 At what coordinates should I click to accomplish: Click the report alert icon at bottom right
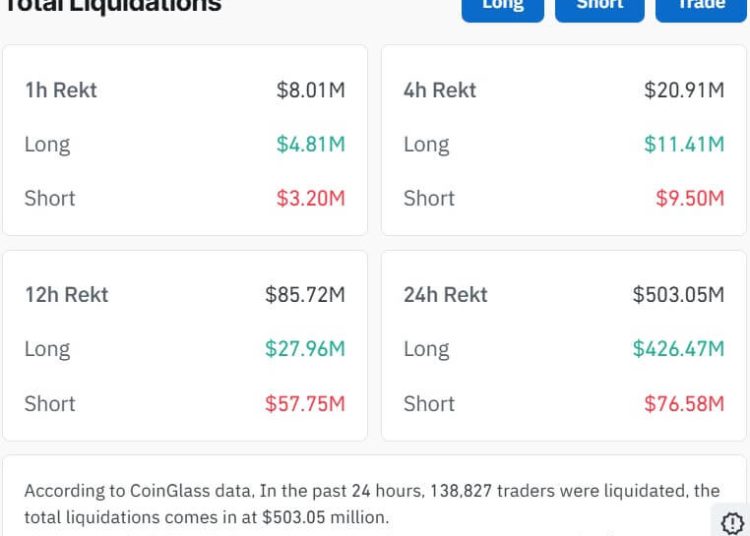coord(732,522)
